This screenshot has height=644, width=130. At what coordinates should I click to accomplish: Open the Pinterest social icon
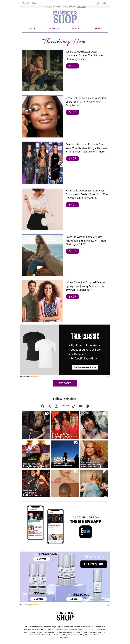pyautogui.click(x=87, y=406)
